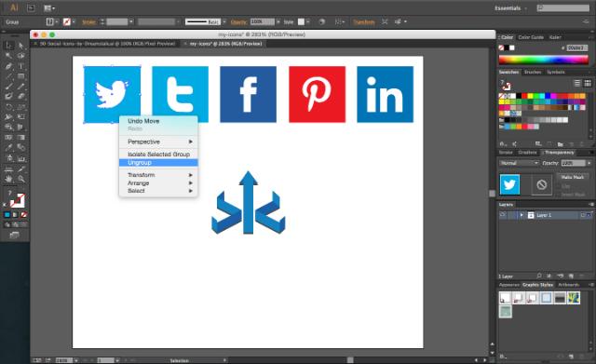Open the Brushes panel tab
Screen dimensions: 596x364
[533, 72]
